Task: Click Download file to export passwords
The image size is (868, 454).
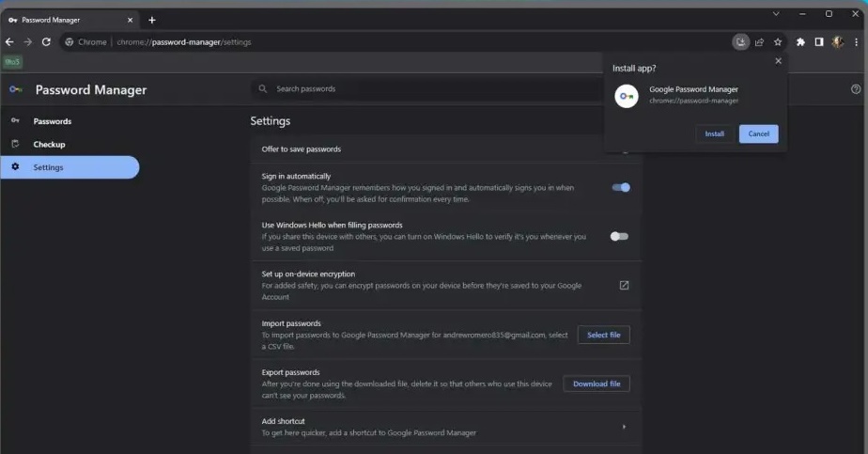Action: click(597, 384)
